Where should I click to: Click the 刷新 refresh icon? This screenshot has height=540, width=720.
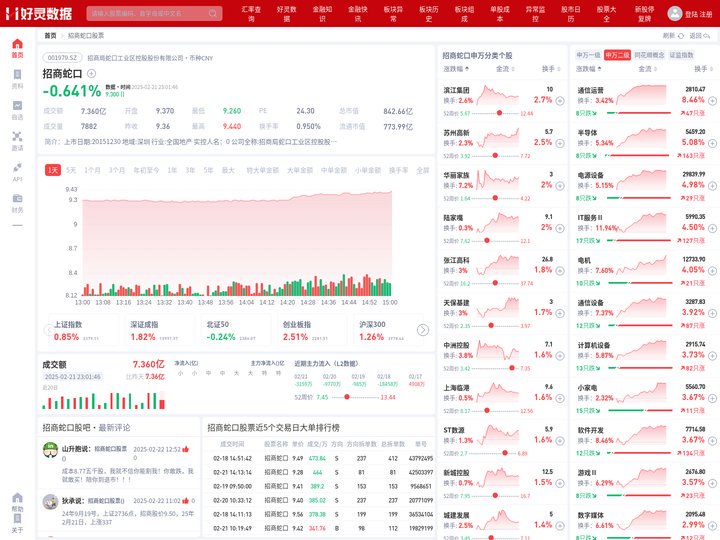pos(681,35)
